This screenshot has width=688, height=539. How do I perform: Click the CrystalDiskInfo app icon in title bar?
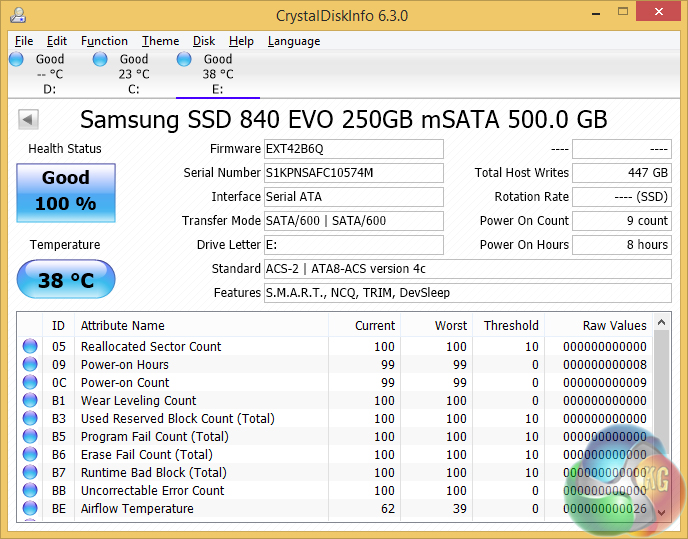coord(17,16)
